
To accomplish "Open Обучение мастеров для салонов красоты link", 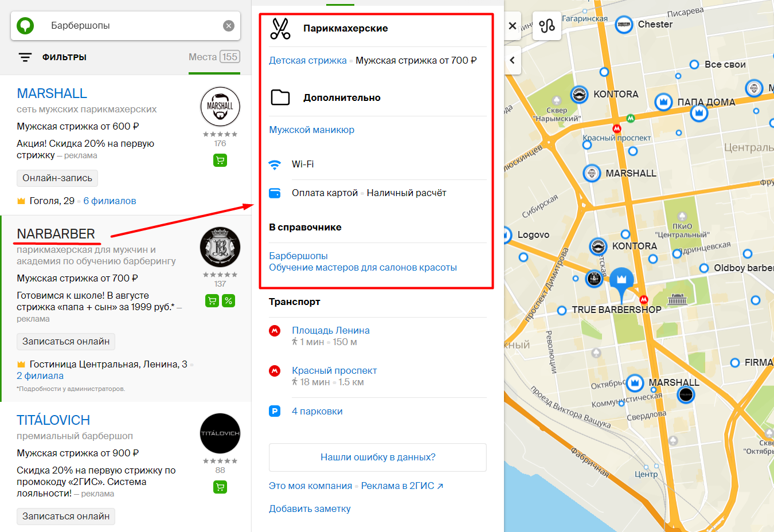I will (363, 267).
